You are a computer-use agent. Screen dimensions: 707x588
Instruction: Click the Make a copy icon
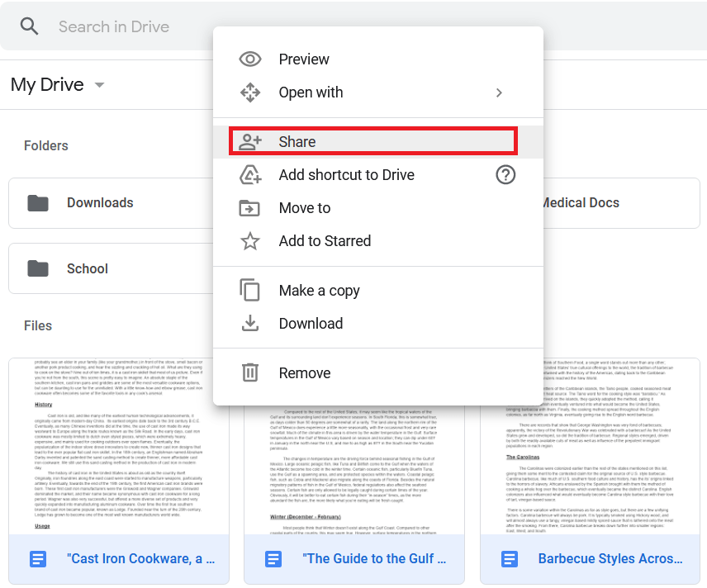click(x=250, y=291)
